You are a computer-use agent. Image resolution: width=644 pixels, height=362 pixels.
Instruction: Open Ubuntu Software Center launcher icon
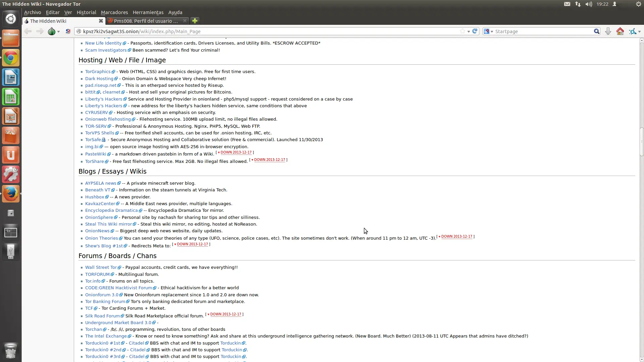click(11, 136)
